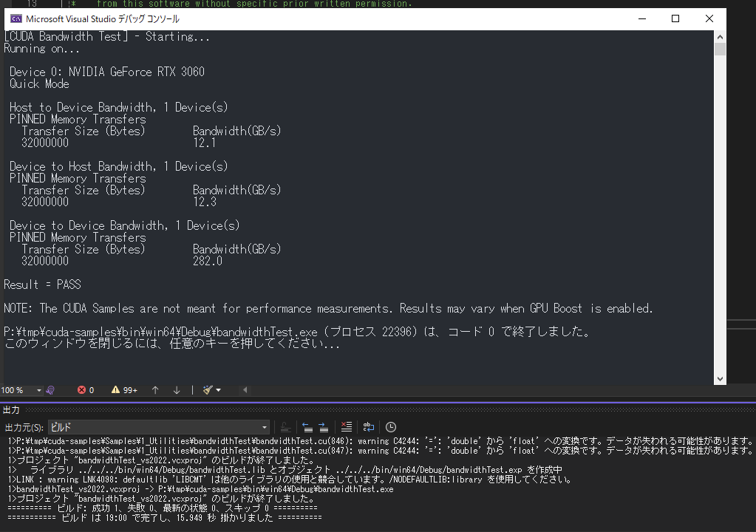Viewport: 756px width, 532px height.
Task: Minimize the debug console window
Action: pos(641,18)
